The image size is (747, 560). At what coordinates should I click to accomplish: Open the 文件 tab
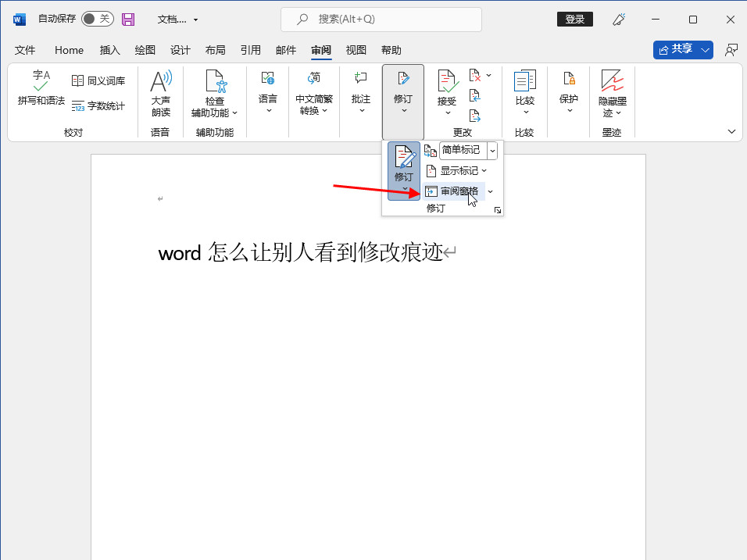(25, 50)
